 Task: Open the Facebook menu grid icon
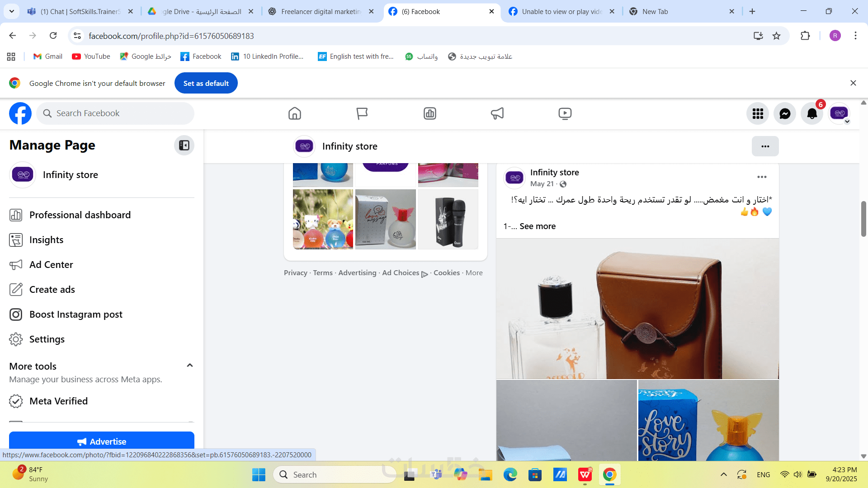(758, 113)
